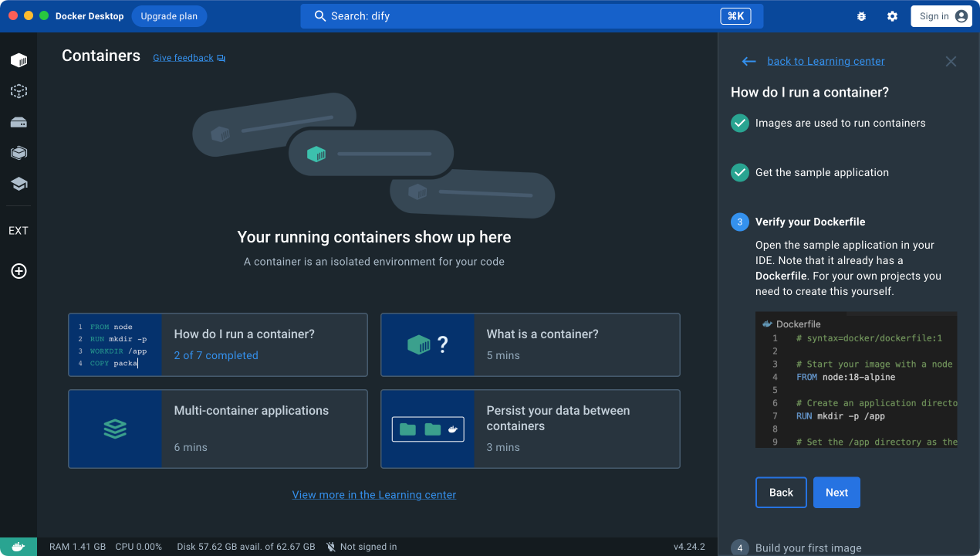Click the user avatar icon

pos(961,16)
